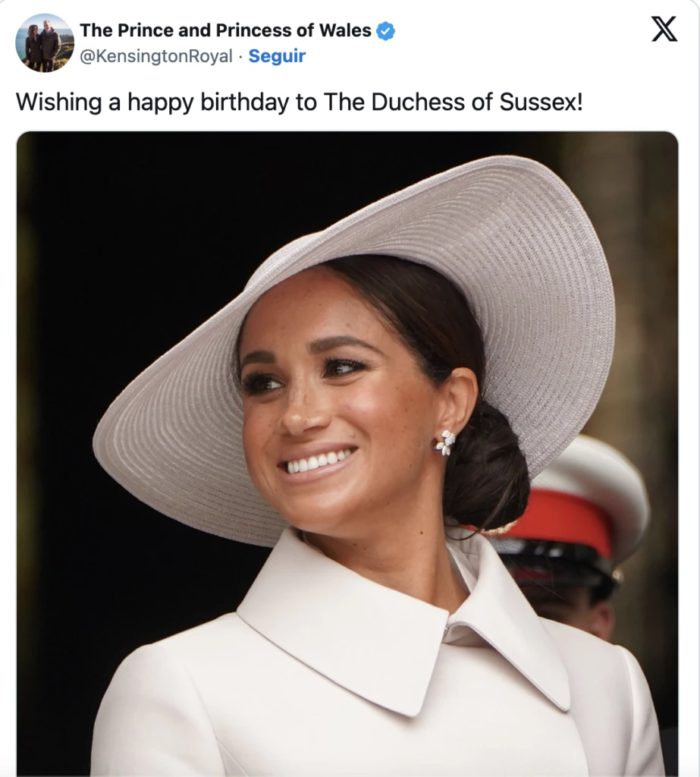This screenshot has height=777, width=700.
Task: Click the X logo icon
Action: tap(664, 29)
